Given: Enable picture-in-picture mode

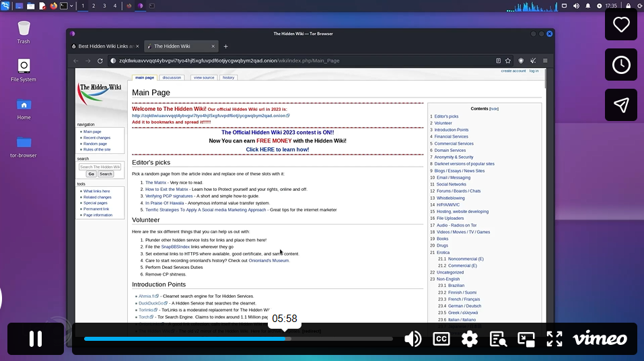Looking at the screenshot, I should 526,339.
